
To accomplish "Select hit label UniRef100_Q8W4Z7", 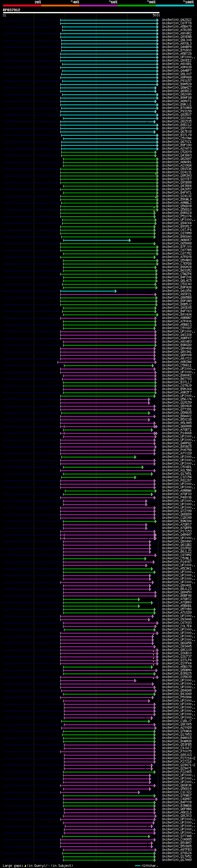I will (176, 88).
